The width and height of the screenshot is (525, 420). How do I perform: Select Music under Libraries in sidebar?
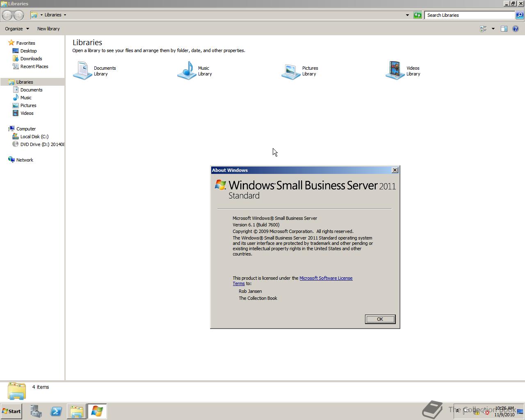pos(26,98)
